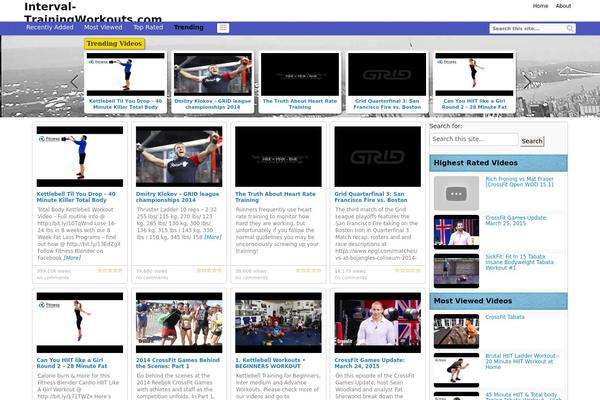600x400 pixels.
Task: Click the sidebar Search button
Action: coord(532,141)
